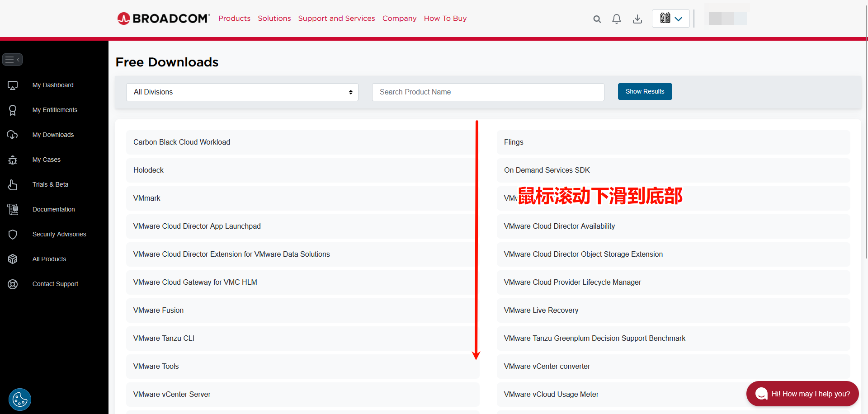868x414 pixels.
Task: Open VMware vCenter converter row
Action: [x=673, y=367]
